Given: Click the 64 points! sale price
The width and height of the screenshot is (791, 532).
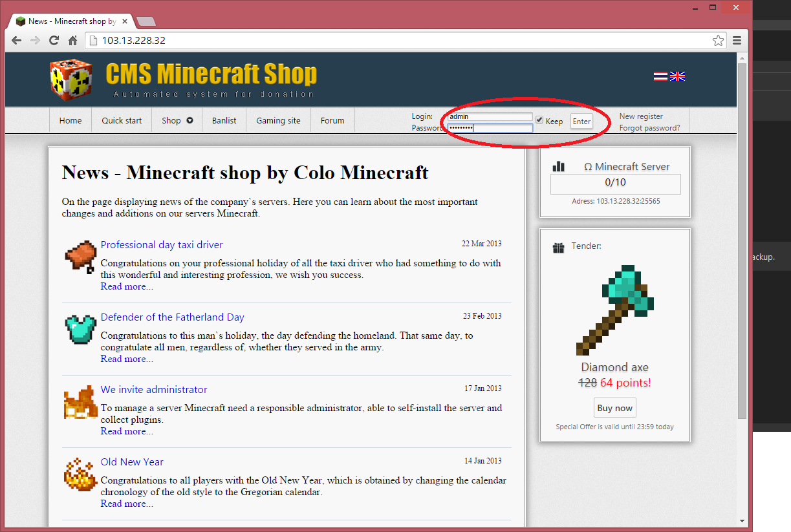Looking at the screenshot, I should coord(625,383).
